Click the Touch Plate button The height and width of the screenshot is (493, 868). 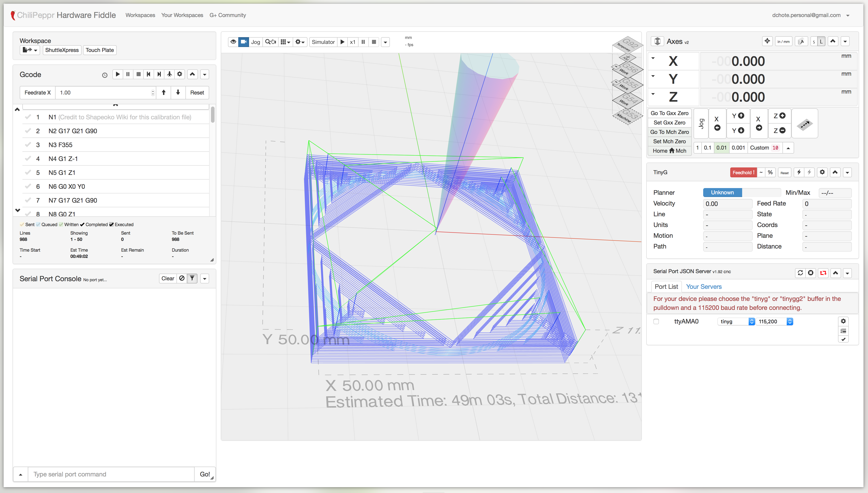100,50
